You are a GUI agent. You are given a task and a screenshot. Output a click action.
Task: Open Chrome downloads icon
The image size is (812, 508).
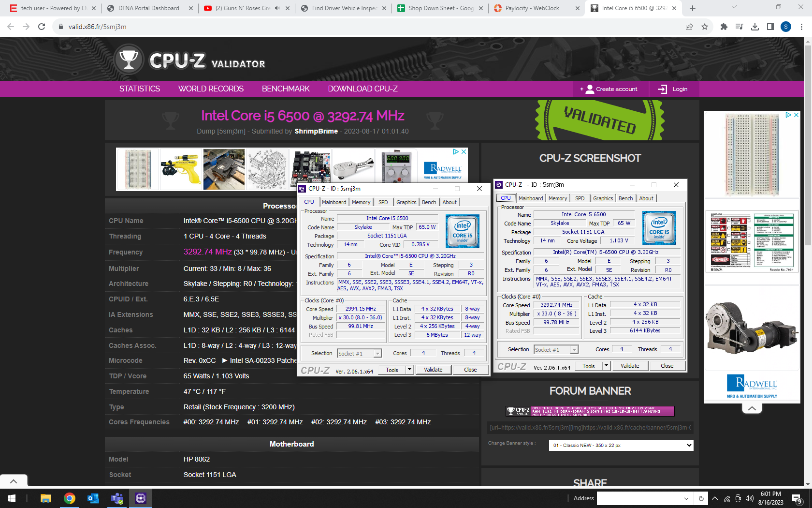(x=754, y=27)
